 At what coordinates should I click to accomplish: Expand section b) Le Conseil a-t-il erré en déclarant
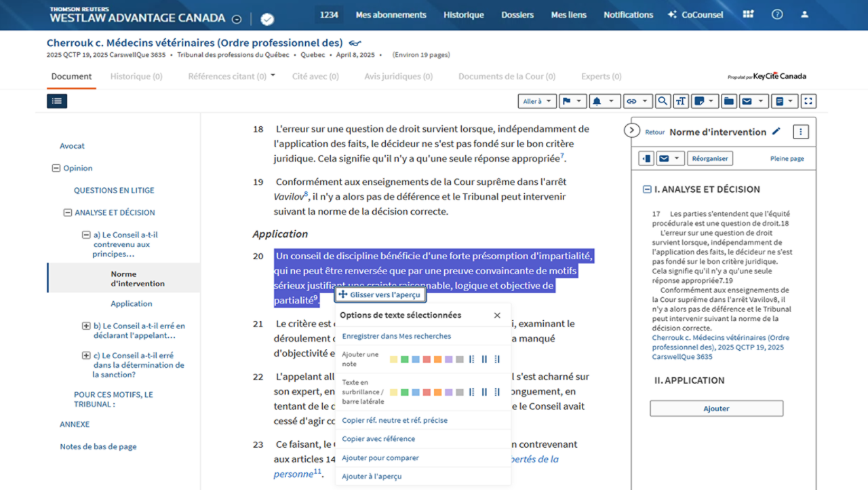86,326
